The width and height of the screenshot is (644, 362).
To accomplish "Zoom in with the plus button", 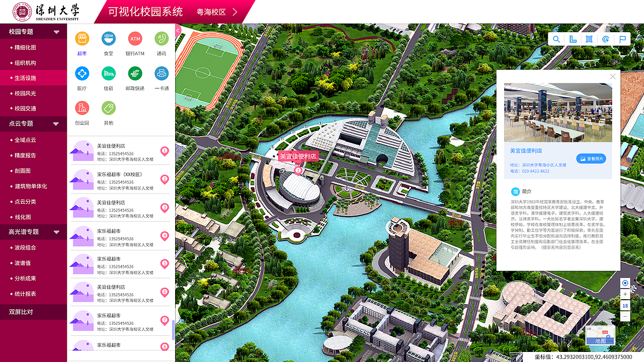I will (625, 294).
